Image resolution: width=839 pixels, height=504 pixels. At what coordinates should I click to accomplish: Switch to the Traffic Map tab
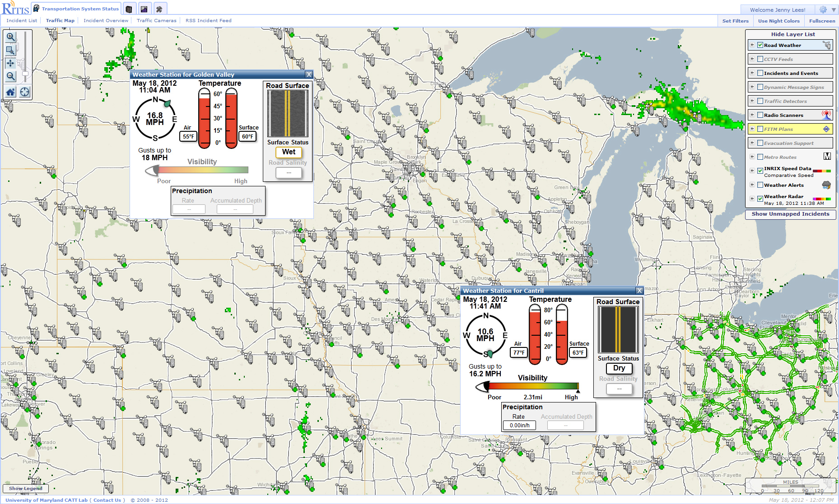(60, 21)
